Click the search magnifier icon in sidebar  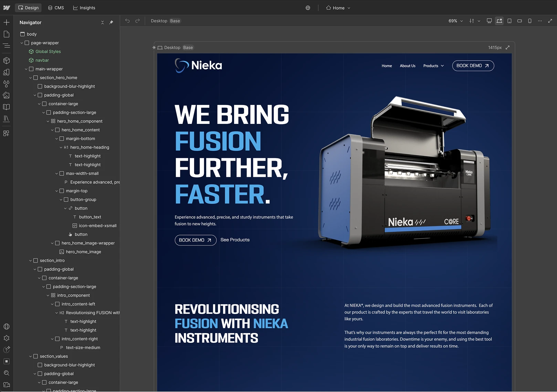pos(7,373)
